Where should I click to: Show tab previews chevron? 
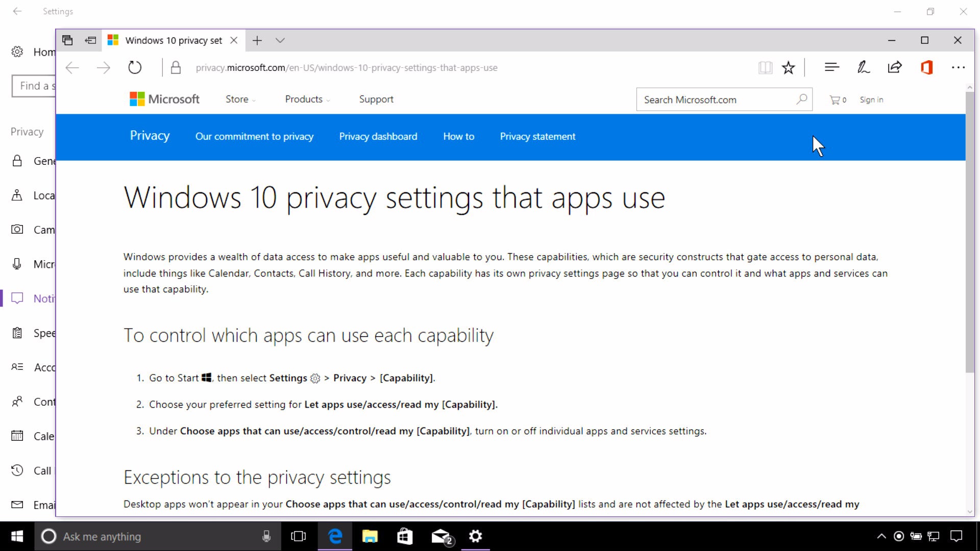pyautogui.click(x=280, y=40)
